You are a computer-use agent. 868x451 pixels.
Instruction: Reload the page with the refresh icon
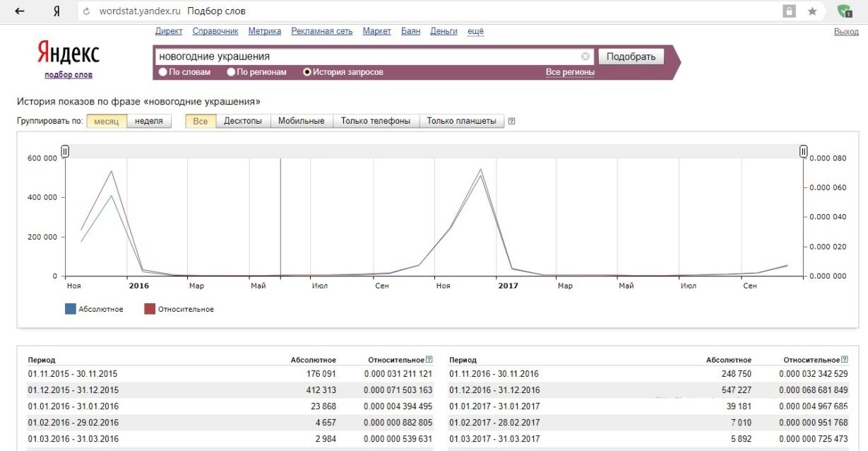coord(86,11)
